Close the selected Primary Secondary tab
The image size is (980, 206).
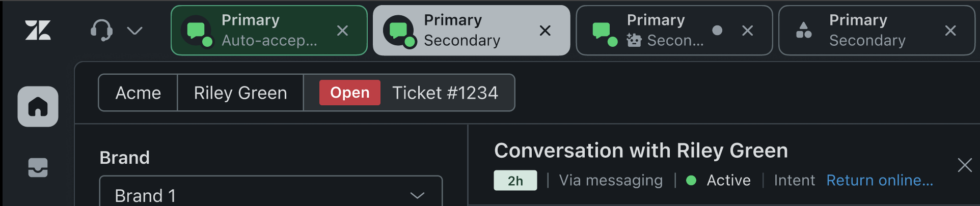[545, 31]
